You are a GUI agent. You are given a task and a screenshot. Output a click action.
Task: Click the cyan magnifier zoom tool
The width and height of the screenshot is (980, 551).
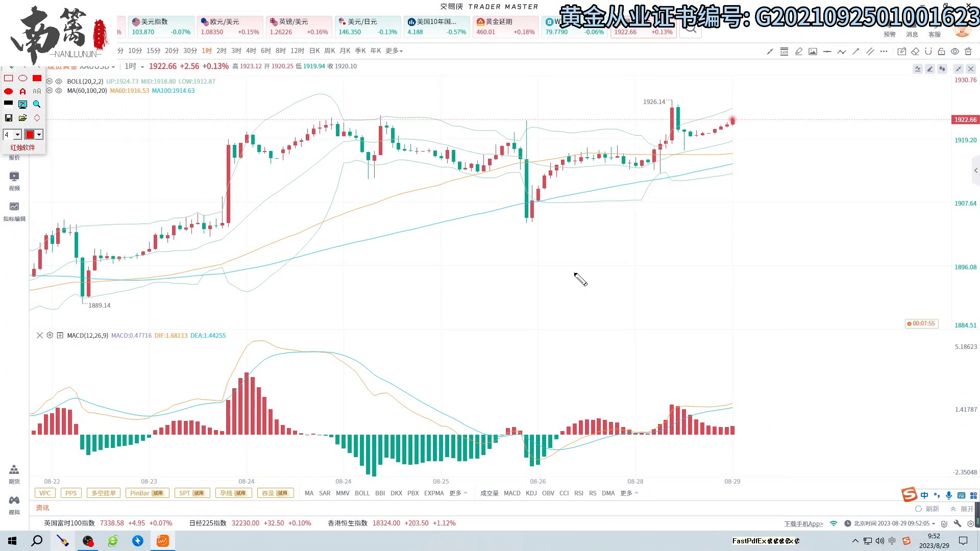[x=37, y=104]
